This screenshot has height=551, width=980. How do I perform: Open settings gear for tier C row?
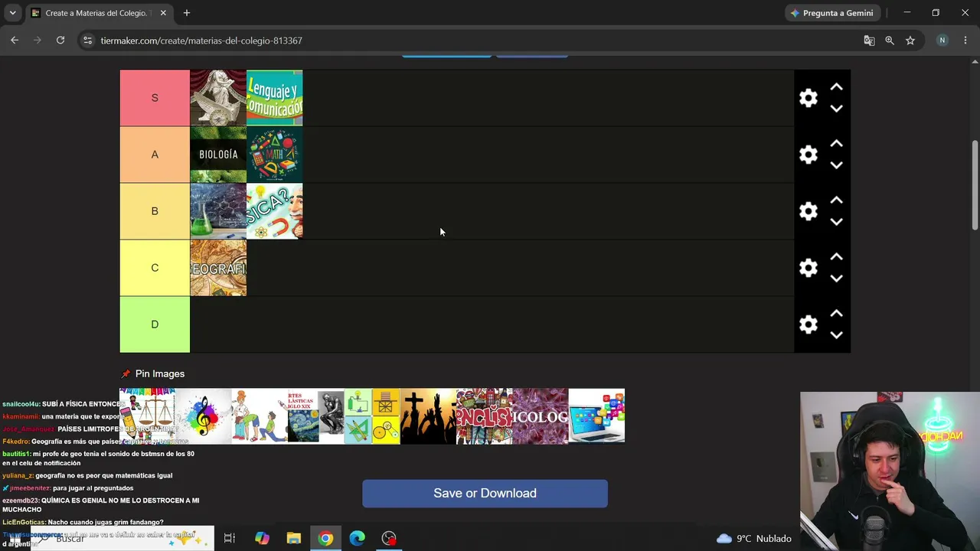coord(808,268)
